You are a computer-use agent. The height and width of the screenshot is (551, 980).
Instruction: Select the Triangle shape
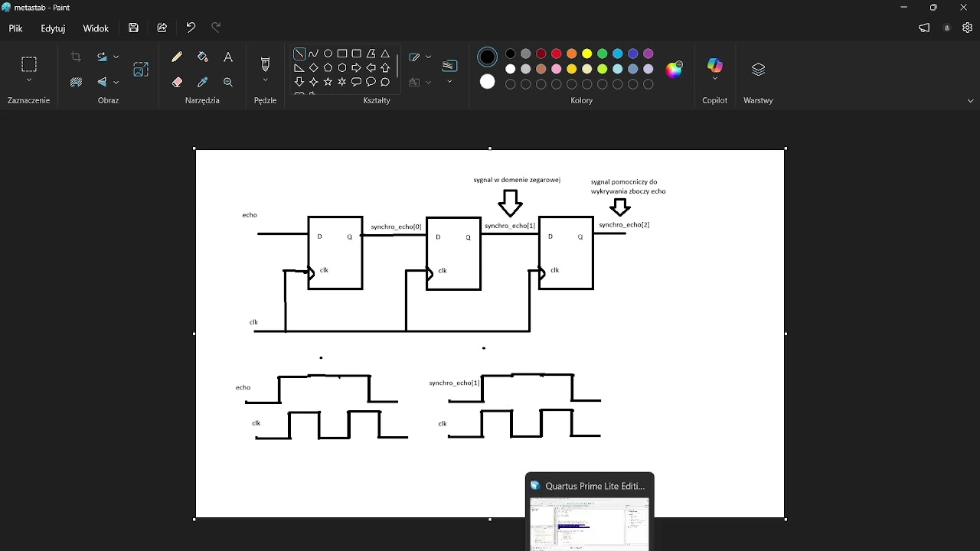click(386, 54)
